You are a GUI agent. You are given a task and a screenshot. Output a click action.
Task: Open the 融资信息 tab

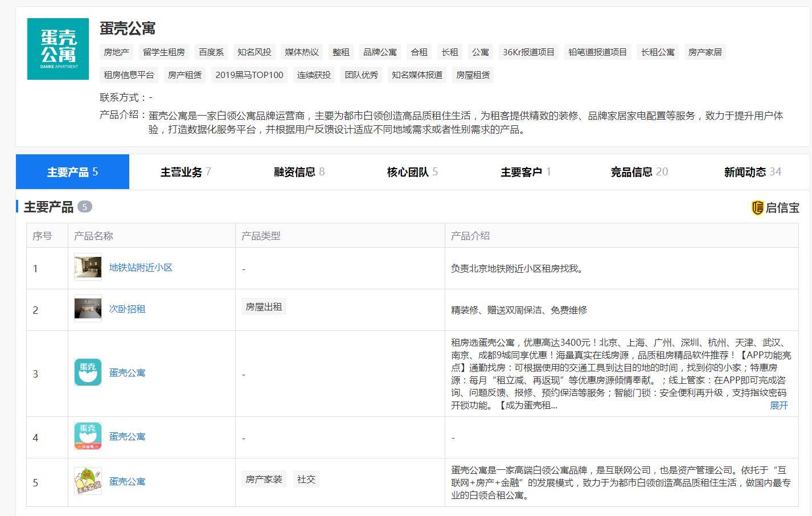coord(299,171)
